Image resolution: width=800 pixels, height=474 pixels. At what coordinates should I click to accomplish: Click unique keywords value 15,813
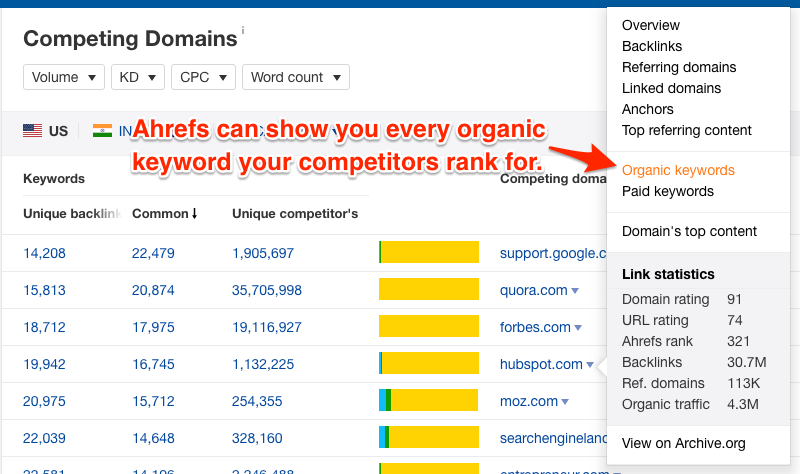pos(44,290)
